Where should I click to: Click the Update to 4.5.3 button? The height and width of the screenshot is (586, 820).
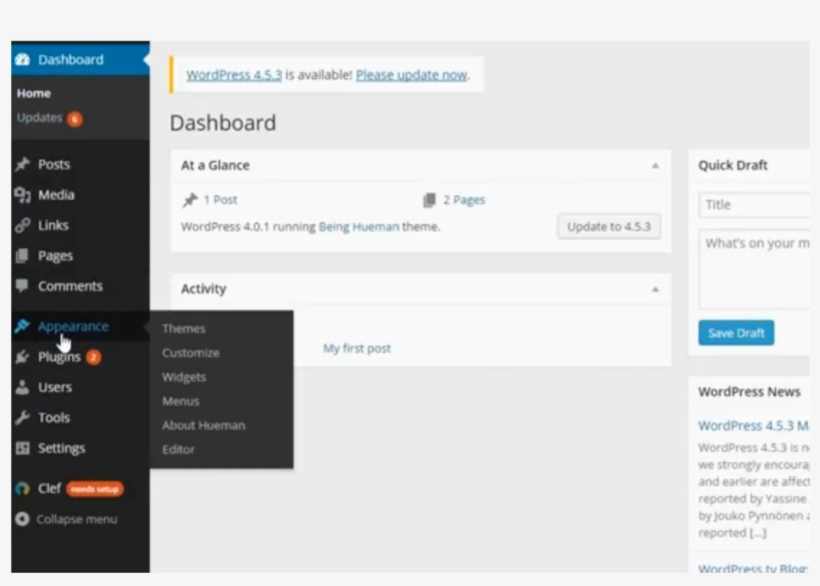(609, 226)
